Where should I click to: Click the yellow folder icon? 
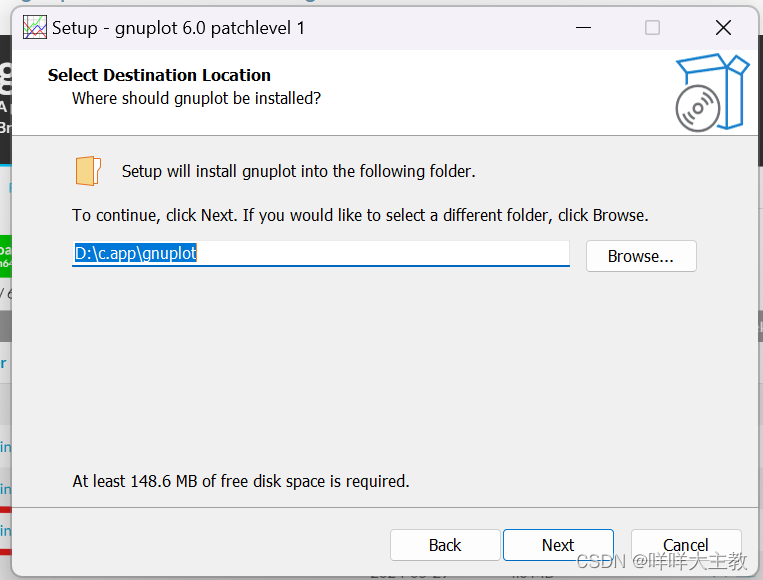pos(88,171)
